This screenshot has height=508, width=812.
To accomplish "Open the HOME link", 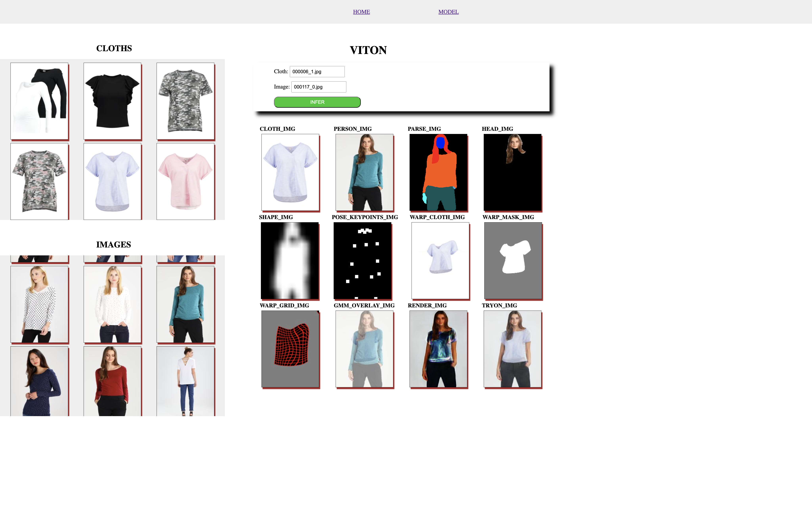I will pos(361,12).
